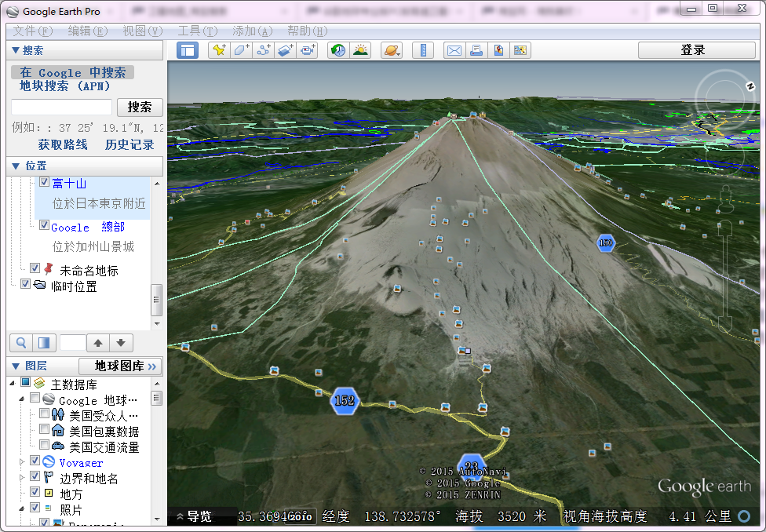Viewport: 766px width, 532px height.
Task: Expand the 导览 tour bar
Action: [x=195, y=516]
